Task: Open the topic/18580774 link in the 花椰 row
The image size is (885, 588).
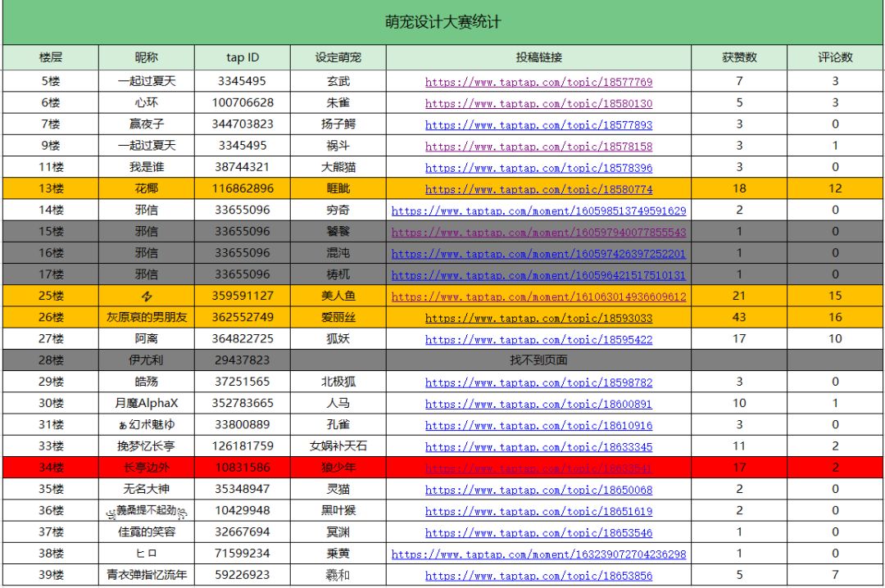Action: pos(538,189)
